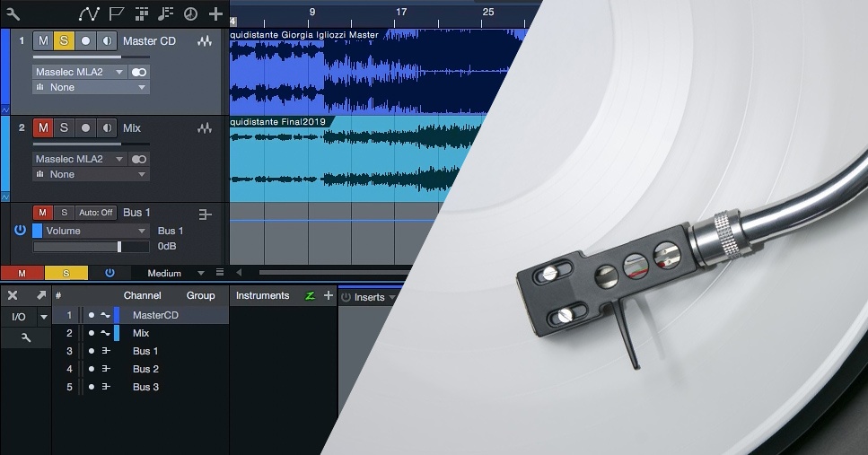Expand the Medium track height dropdown
Screen dimensions: 868x455
pos(200,273)
